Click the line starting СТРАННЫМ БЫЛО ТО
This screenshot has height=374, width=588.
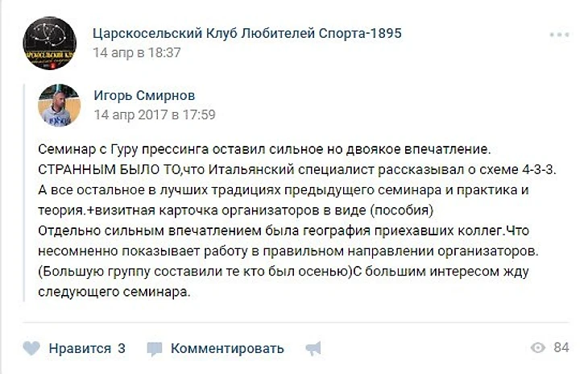coord(297,169)
